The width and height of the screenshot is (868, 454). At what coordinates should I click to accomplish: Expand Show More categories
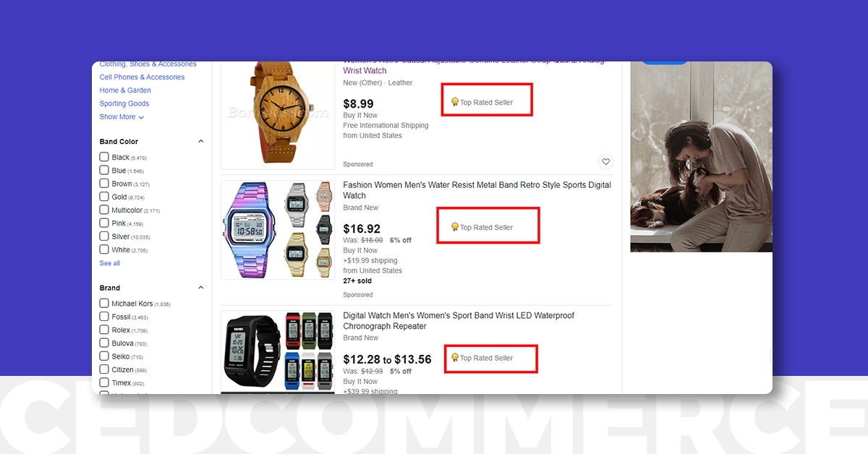(122, 117)
